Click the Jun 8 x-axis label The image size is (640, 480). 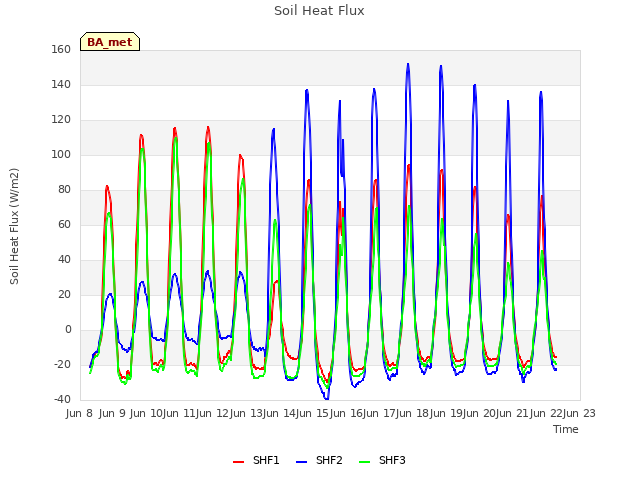[x=79, y=413]
